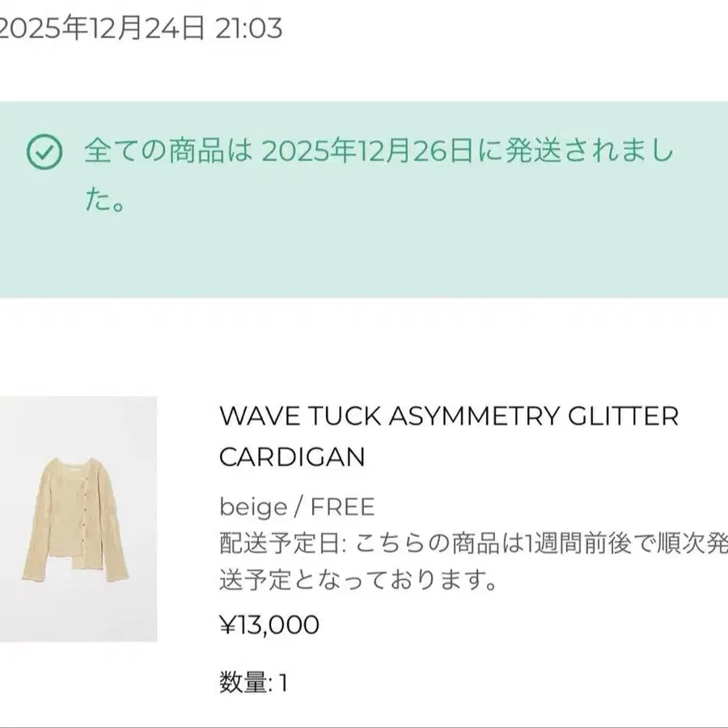Click the green checkmark shipped icon
The width and height of the screenshot is (728, 728).
click(x=44, y=152)
